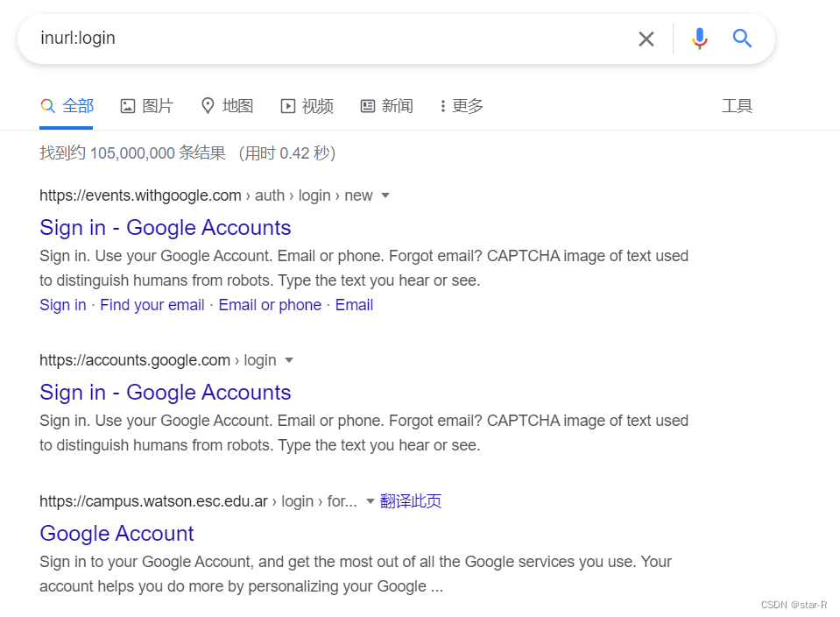Clear the search box with the X icon
Viewport: 840px width, 617px height.
[646, 39]
